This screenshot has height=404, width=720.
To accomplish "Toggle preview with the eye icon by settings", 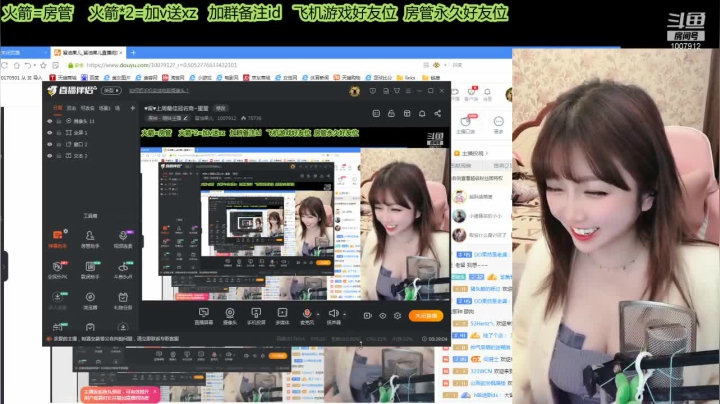I will 382,316.
